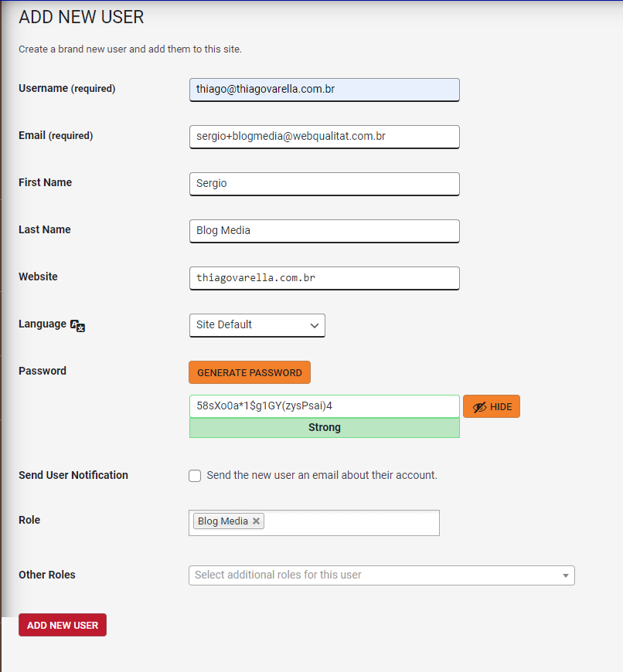Viewport: 623px width, 672px height.
Task: Click the Select additional roles placeholder
Action: pos(278,575)
